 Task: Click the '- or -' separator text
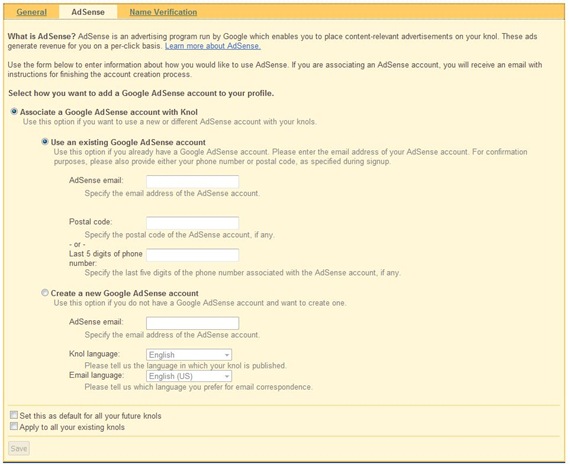click(77, 244)
